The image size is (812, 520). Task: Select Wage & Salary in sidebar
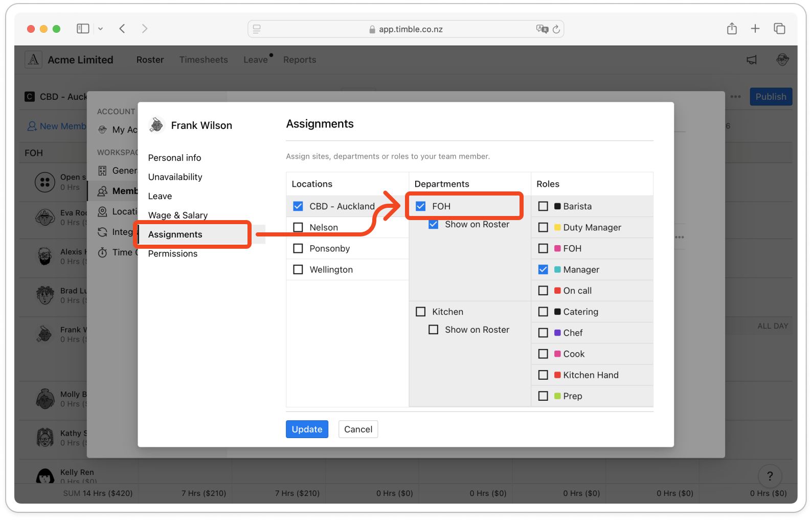pyautogui.click(x=178, y=215)
